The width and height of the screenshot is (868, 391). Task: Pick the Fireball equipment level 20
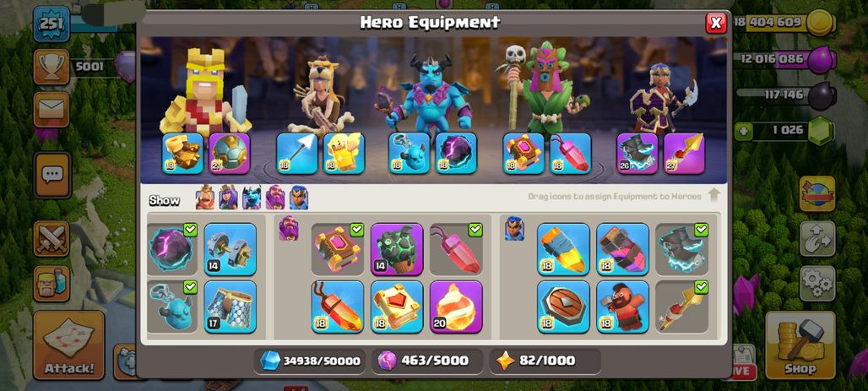[456, 307]
